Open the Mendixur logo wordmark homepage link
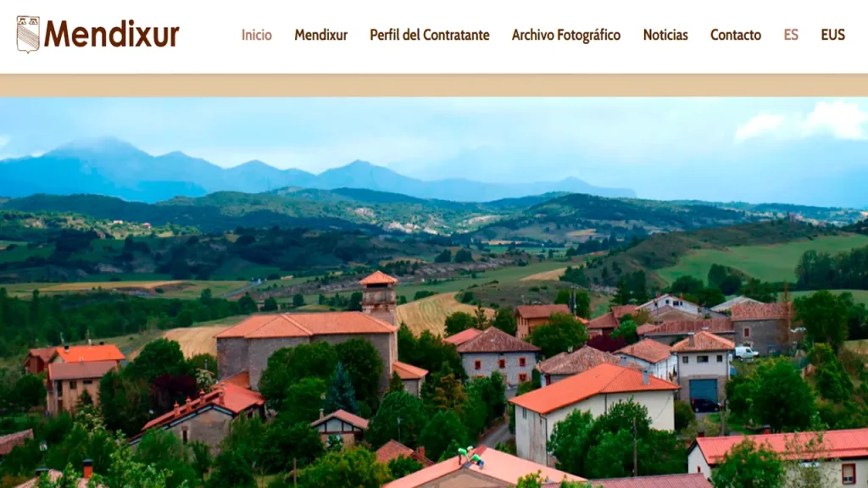 tap(111, 34)
